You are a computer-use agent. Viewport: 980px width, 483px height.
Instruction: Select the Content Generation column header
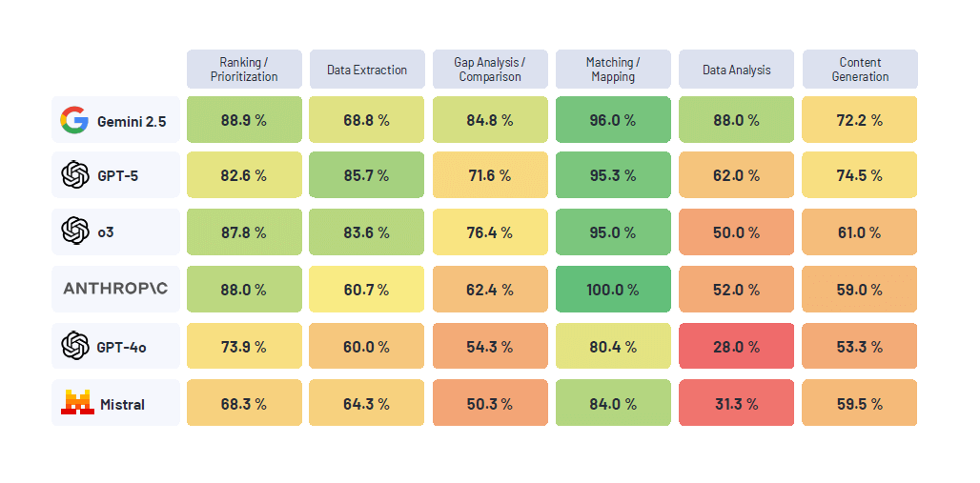pos(860,70)
